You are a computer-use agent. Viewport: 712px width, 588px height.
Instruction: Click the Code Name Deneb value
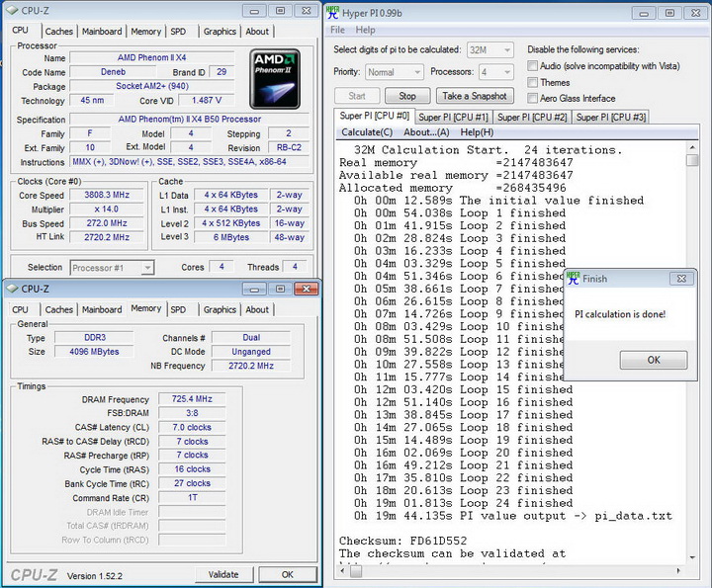tap(113, 72)
